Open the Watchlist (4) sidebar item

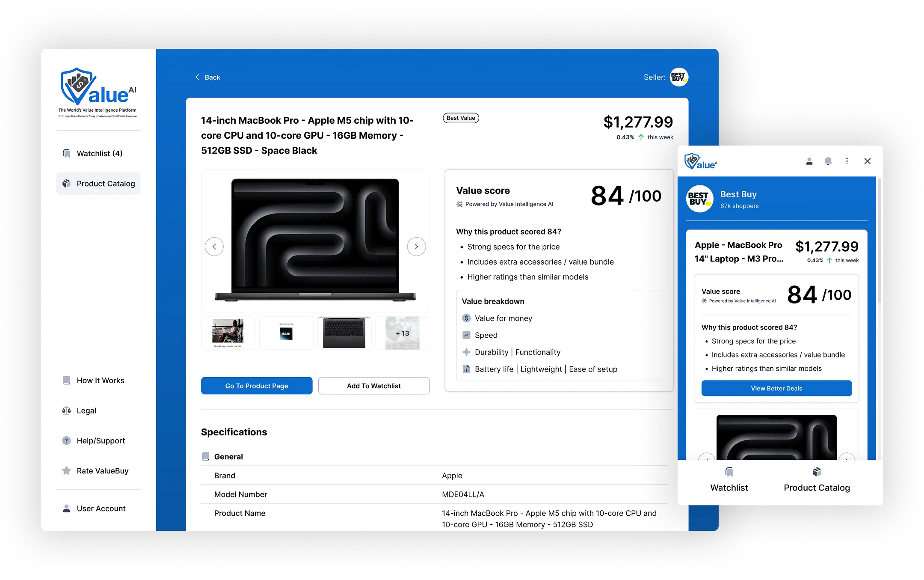pos(99,153)
